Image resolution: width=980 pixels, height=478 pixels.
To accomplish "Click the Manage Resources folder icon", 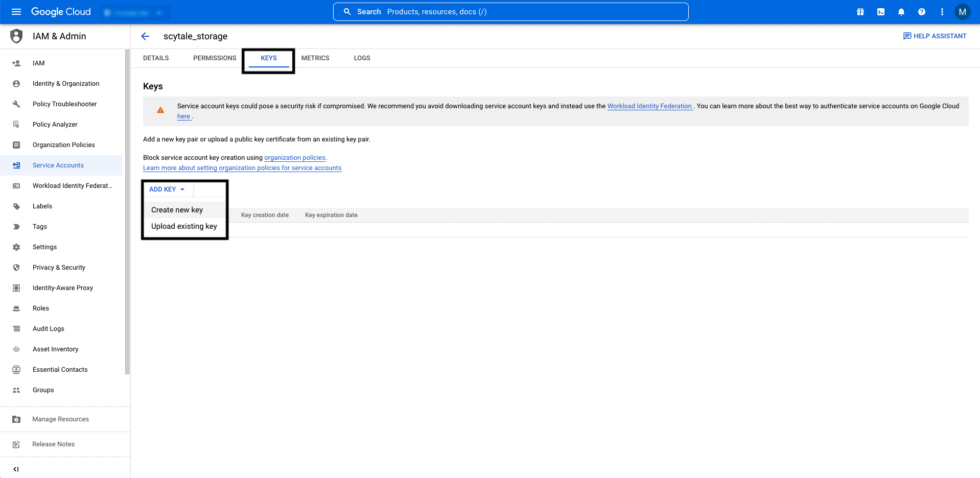I will point(16,419).
